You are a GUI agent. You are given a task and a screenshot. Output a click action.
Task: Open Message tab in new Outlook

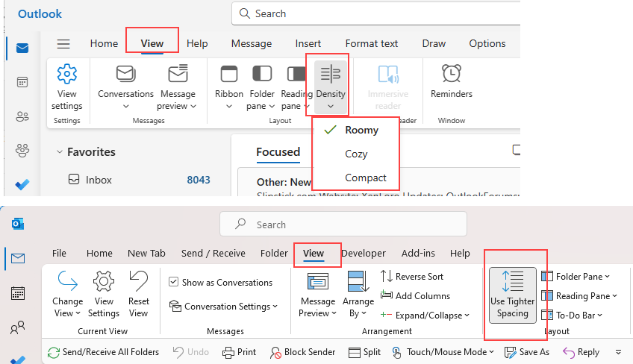pos(252,43)
